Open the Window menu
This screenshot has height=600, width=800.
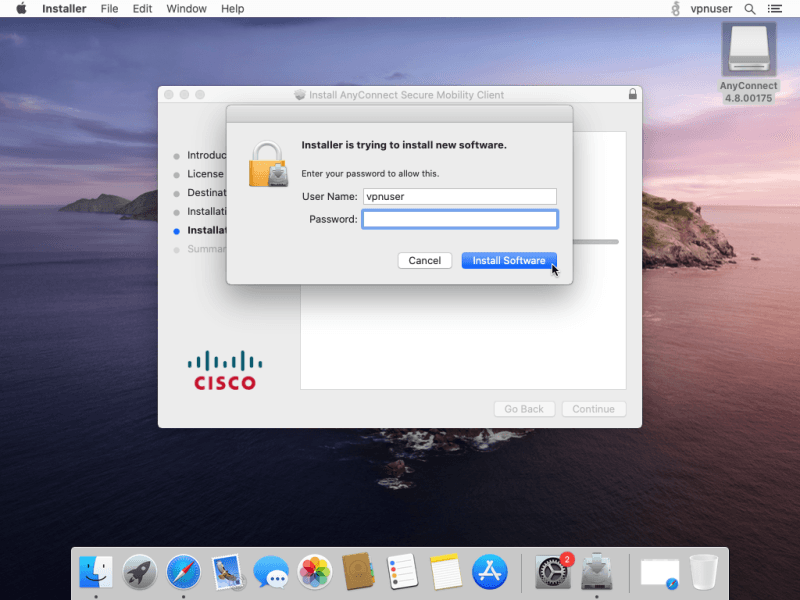[186, 9]
